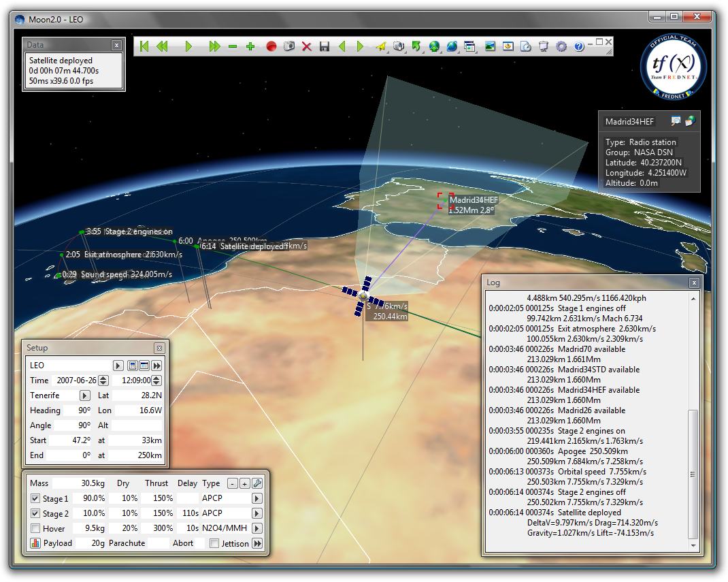Expand the Tenerife launch site dropdown
The image size is (728, 582).
tap(84, 395)
